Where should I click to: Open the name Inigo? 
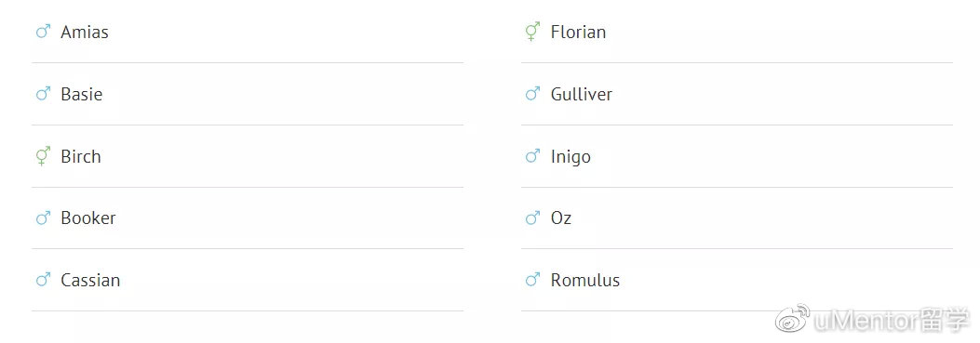571,157
